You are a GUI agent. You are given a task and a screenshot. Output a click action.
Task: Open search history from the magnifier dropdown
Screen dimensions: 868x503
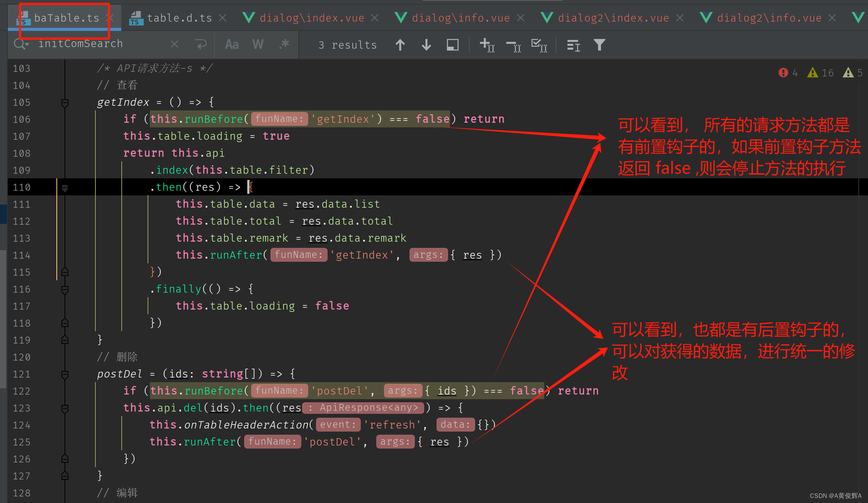[x=20, y=44]
